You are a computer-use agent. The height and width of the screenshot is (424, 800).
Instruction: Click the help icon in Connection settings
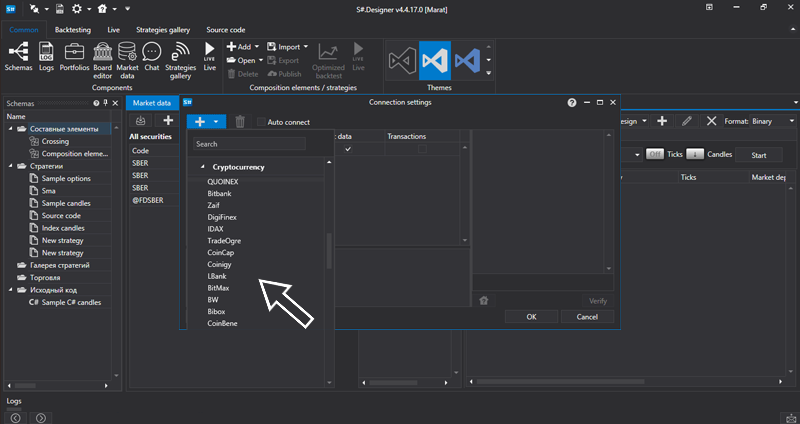click(x=571, y=102)
